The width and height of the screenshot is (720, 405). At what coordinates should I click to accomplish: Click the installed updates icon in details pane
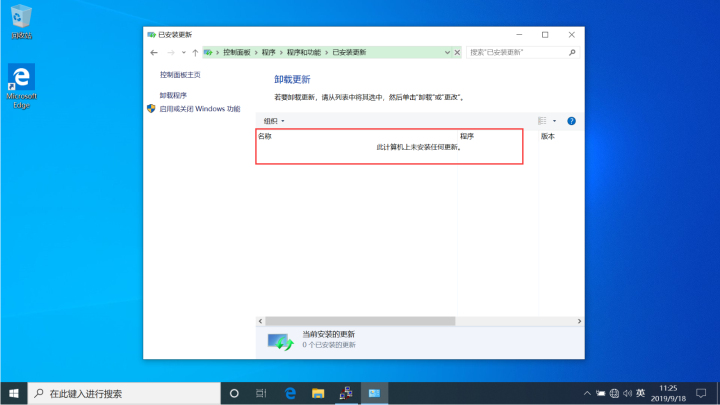pos(281,342)
